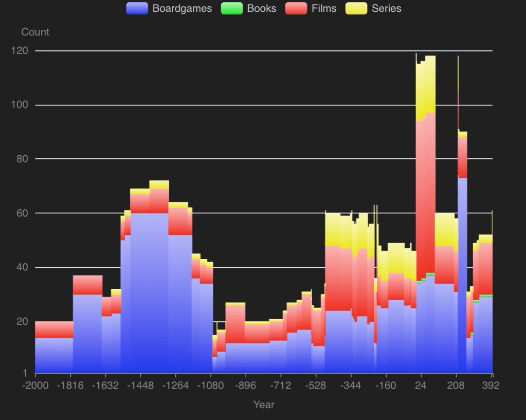Toggle the Films series label

[x=324, y=8]
